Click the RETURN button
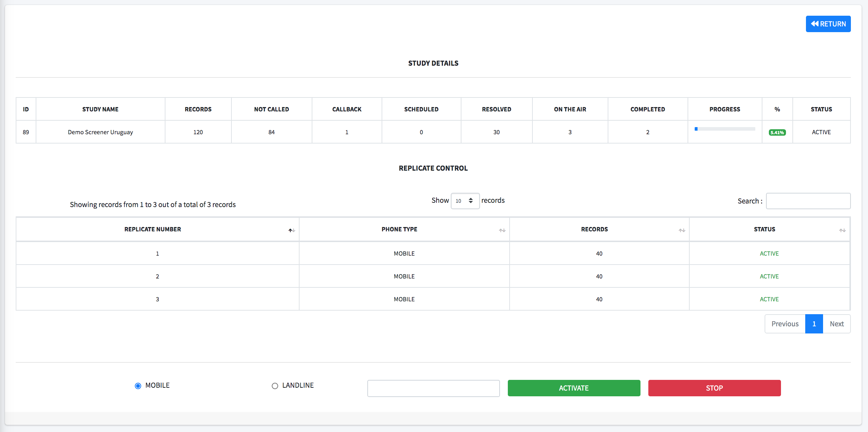This screenshot has width=868, height=432. tap(828, 24)
